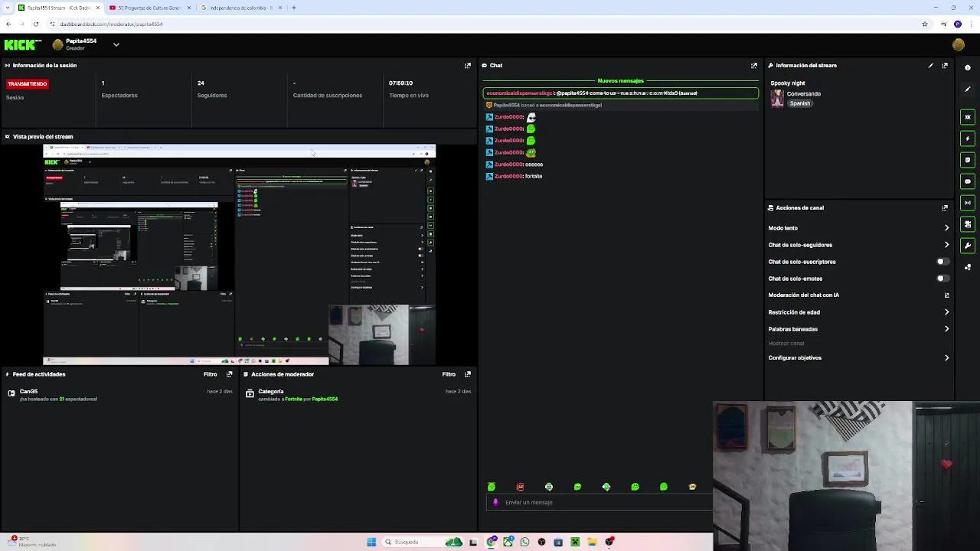Pick the third emote in chat bar
The height and width of the screenshot is (551, 980).
click(549, 487)
